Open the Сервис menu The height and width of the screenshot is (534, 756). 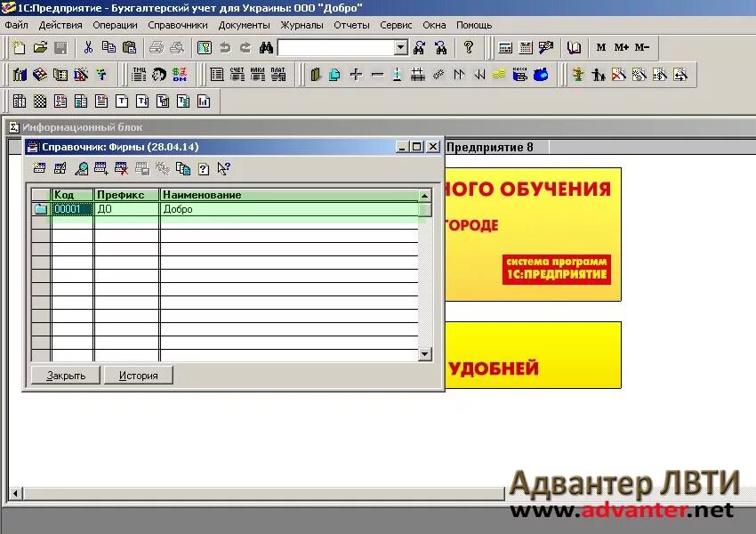point(396,25)
